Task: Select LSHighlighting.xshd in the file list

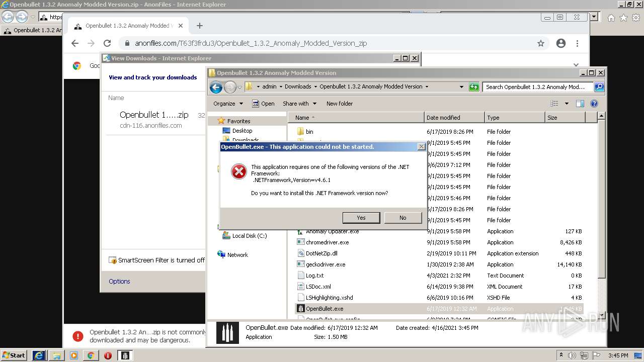Action: (330, 298)
